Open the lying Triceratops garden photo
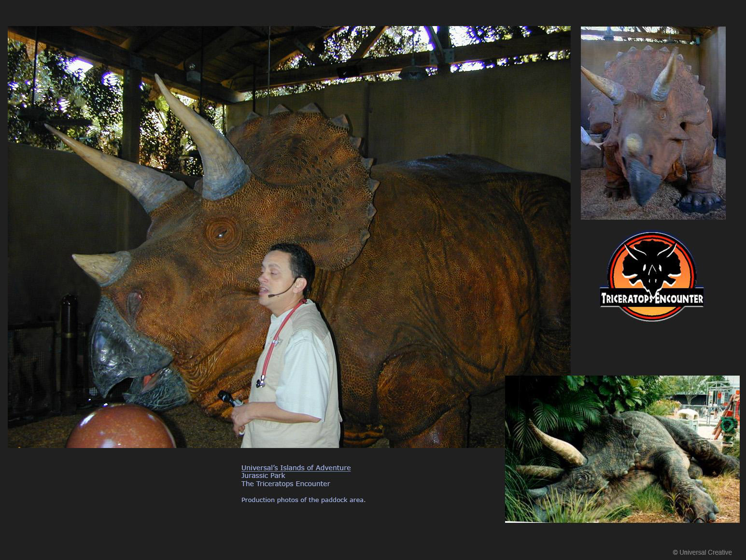746x560 pixels. 622,449
